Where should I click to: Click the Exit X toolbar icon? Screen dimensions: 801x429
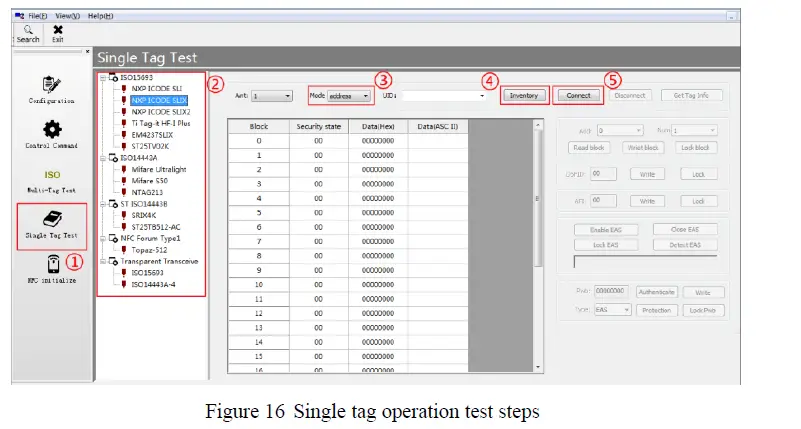(x=58, y=30)
